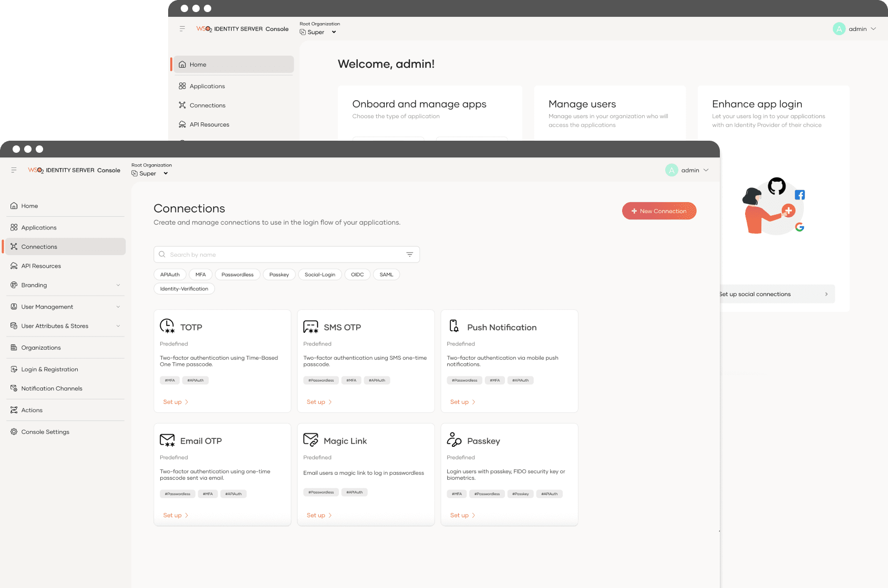Open the admin user menu
The height and width of the screenshot is (588, 888).
[x=687, y=170]
